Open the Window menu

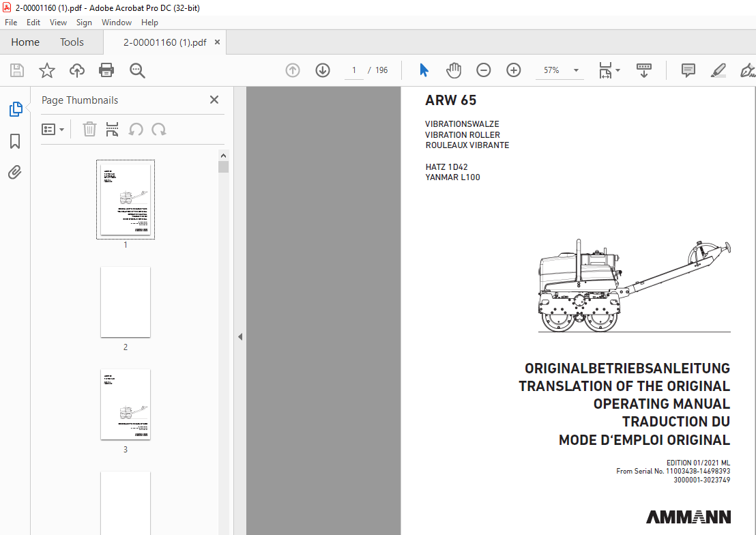pos(116,23)
